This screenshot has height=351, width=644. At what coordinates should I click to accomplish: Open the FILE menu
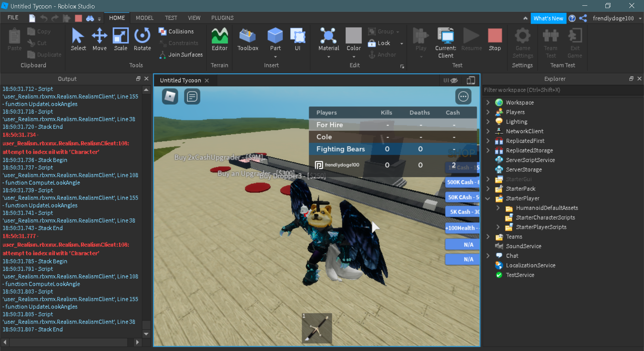click(x=12, y=17)
